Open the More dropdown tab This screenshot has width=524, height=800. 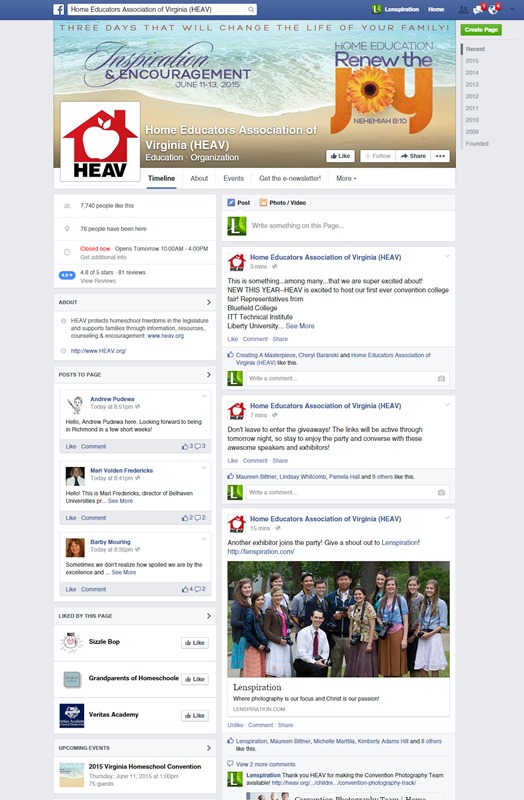point(346,179)
